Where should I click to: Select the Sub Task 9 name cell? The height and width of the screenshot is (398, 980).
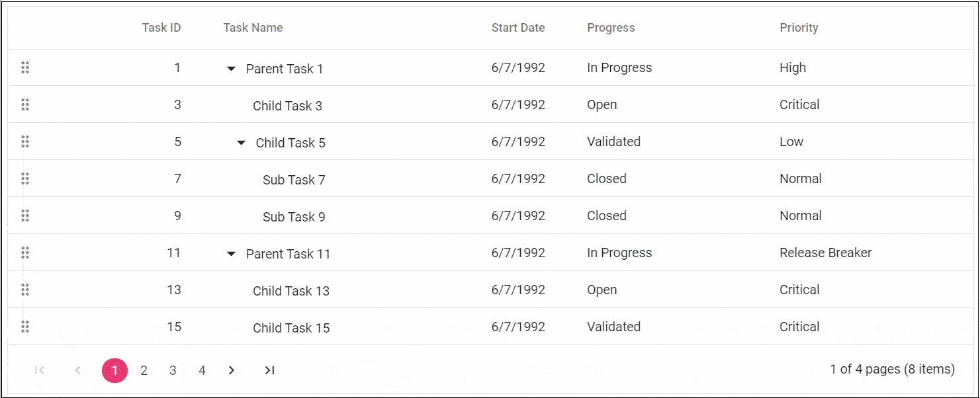point(294,217)
